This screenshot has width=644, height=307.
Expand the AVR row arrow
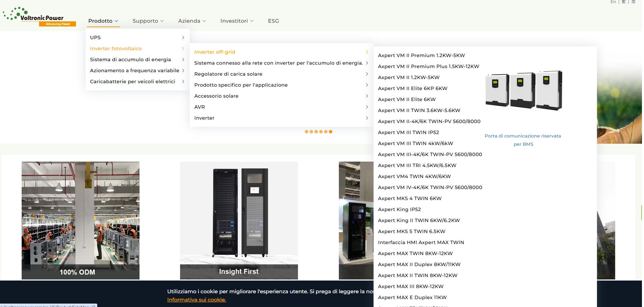pyautogui.click(x=367, y=107)
